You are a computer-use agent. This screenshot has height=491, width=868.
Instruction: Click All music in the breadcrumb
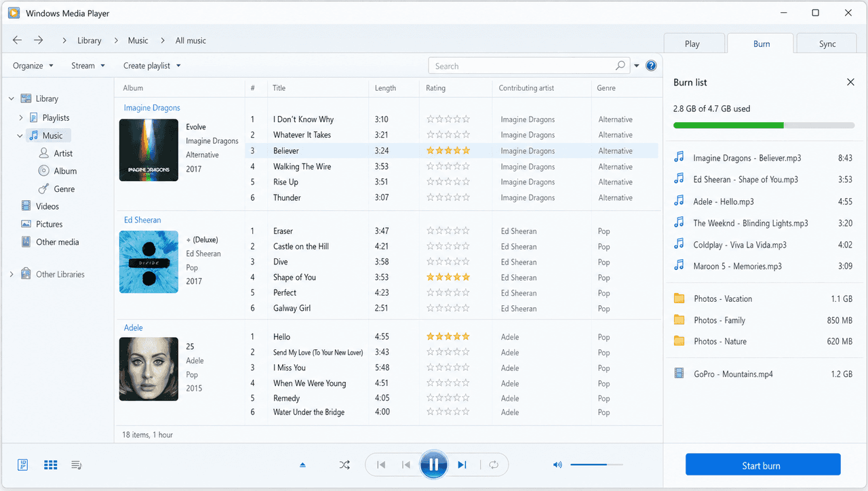pyautogui.click(x=191, y=41)
